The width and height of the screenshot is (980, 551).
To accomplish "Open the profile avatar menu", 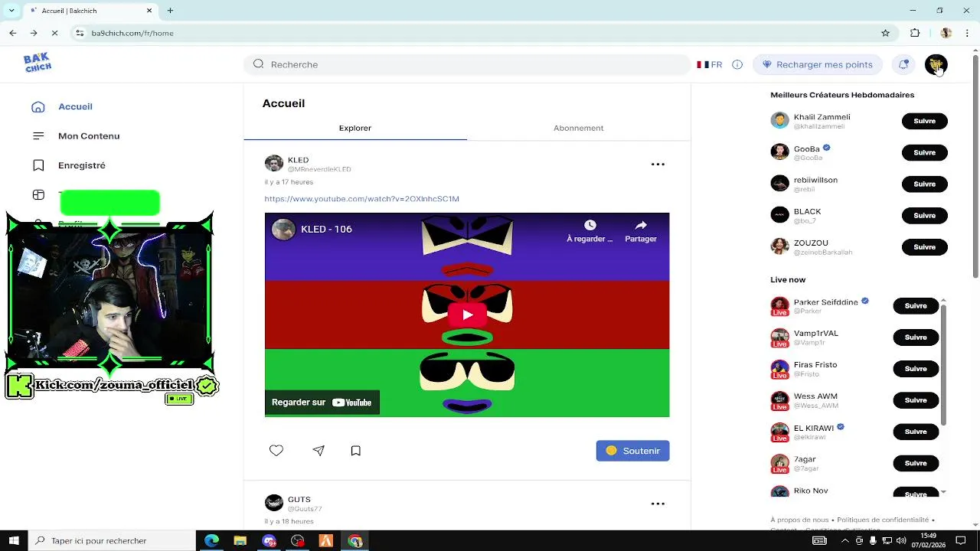I will 936,65.
